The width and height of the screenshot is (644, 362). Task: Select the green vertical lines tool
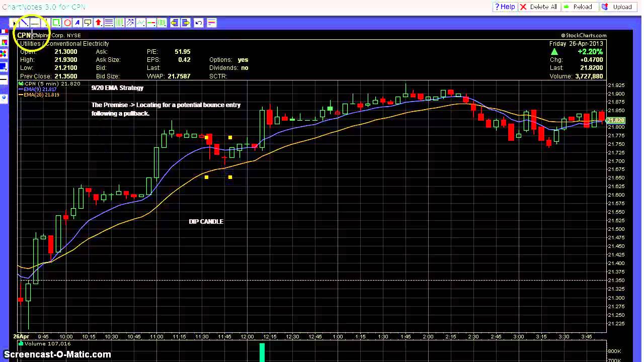(x=120, y=23)
